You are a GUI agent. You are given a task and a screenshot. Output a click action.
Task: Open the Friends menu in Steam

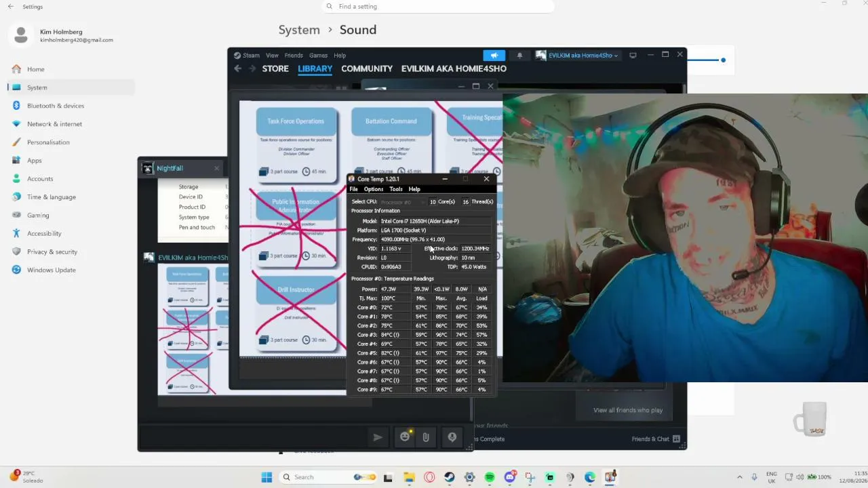(294, 56)
